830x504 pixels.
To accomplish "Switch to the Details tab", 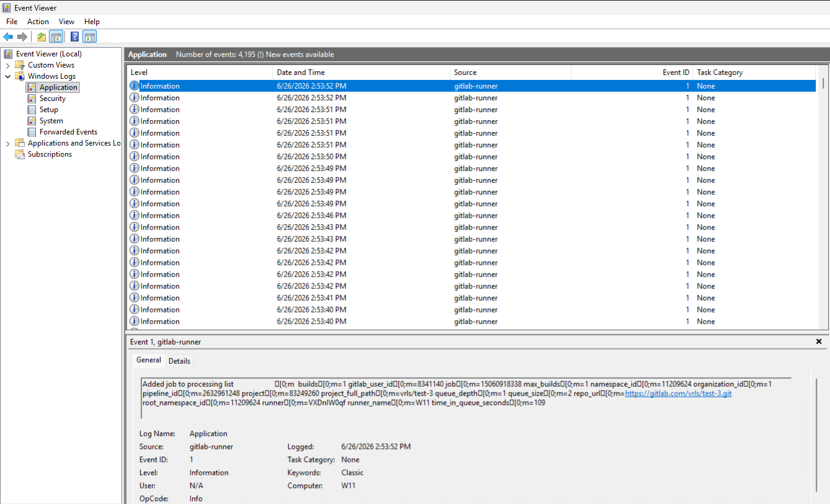I will [179, 361].
